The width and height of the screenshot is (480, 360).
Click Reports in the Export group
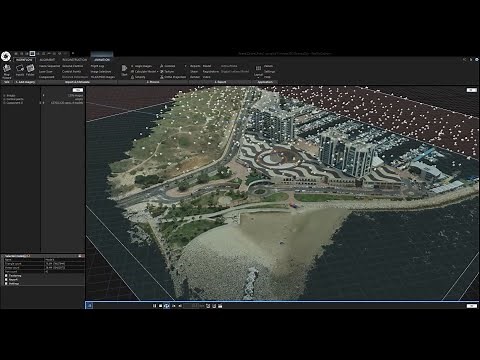coord(195,66)
